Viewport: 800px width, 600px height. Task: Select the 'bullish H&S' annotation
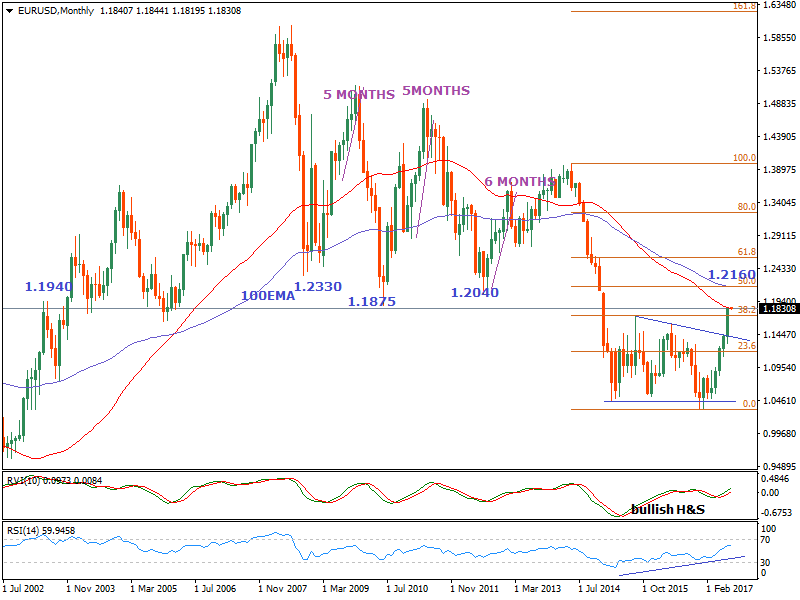tap(668, 508)
